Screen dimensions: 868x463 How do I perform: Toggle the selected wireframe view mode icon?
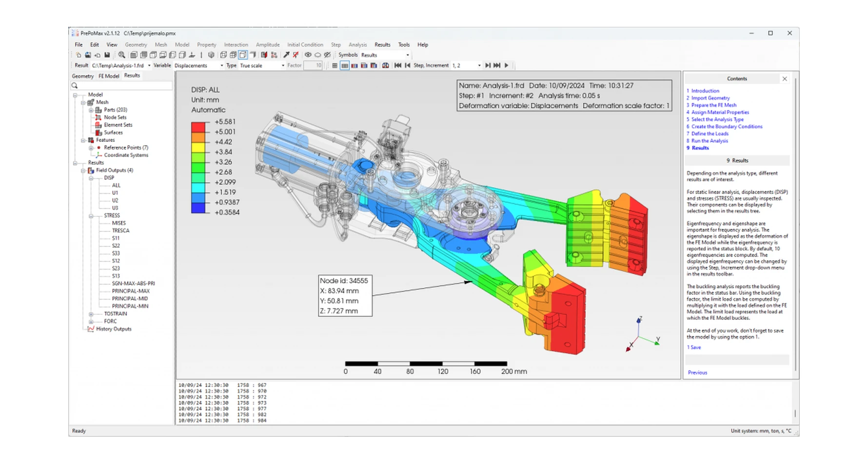(x=242, y=55)
